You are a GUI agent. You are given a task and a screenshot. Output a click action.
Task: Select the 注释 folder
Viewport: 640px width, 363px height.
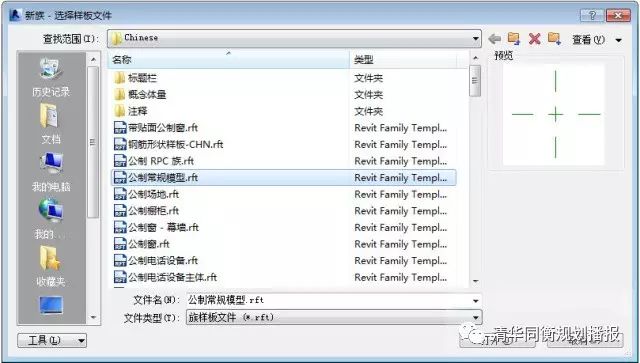131,111
